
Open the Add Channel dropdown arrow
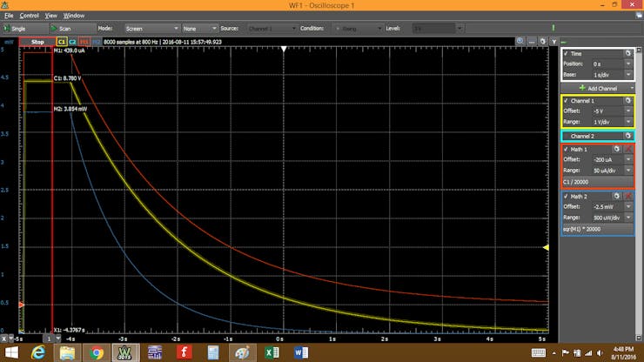pos(631,89)
